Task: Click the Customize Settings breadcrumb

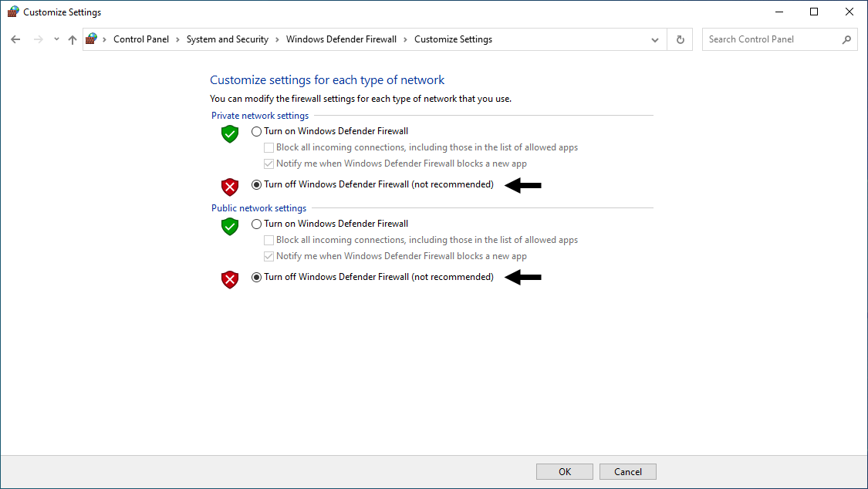Action: [454, 39]
